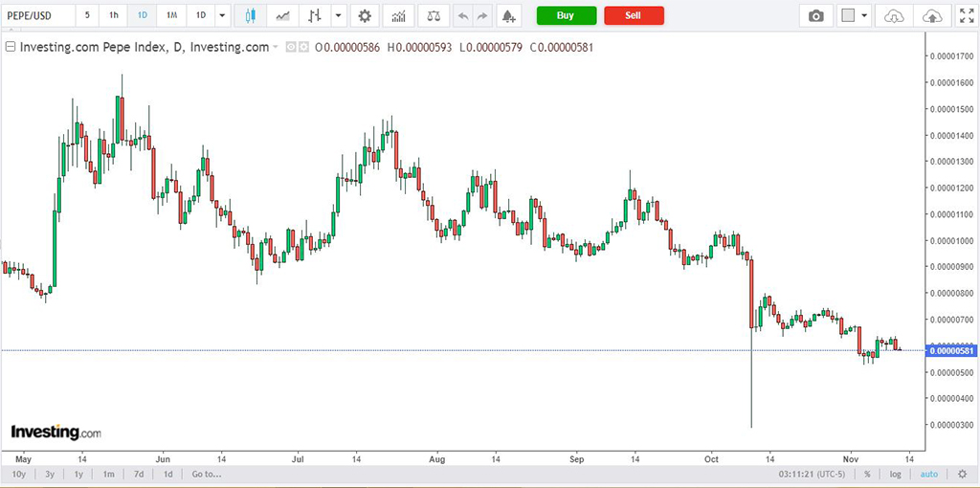The width and height of the screenshot is (980, 488).
Task: Select the 1M interval
Action: pyautogui.click(x=171, y=15)
